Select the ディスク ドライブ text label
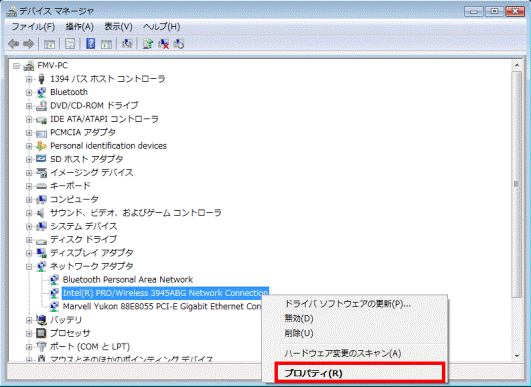 pos(83,239)
